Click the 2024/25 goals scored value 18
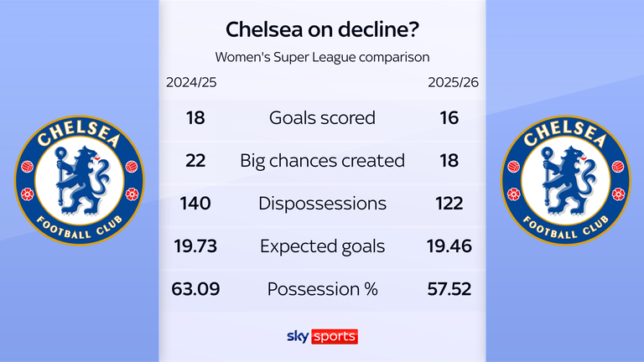 pyautogui.click(x=197, y=118)
